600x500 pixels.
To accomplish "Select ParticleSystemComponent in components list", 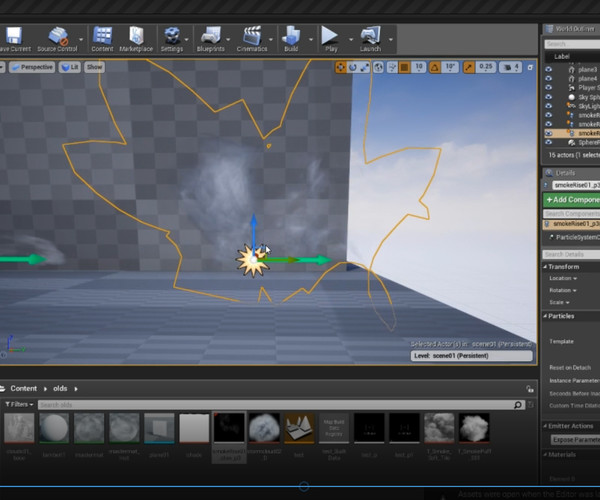I will (574, 237).
